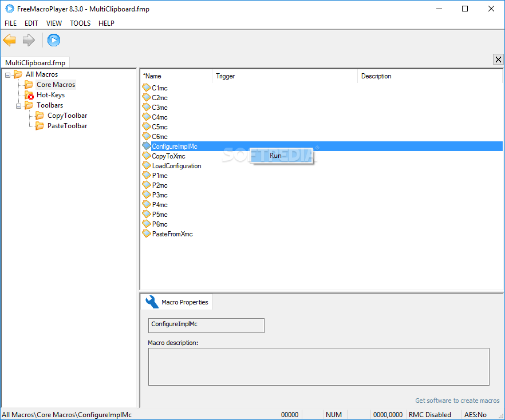
Task: Click the NUM indicator in status bar
Action: tap(334, 414)
